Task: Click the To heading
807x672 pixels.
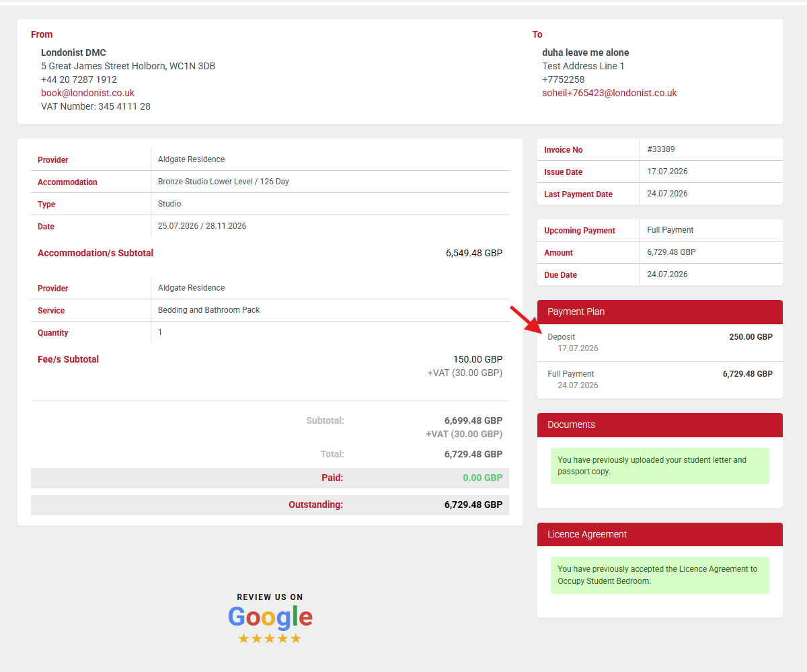Action: point(537,34)
